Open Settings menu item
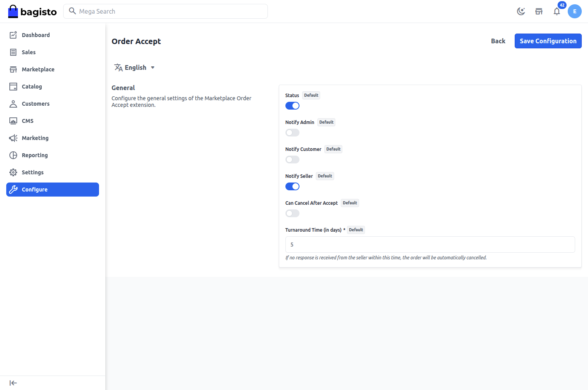588x390 pixels. pos(53,172)
